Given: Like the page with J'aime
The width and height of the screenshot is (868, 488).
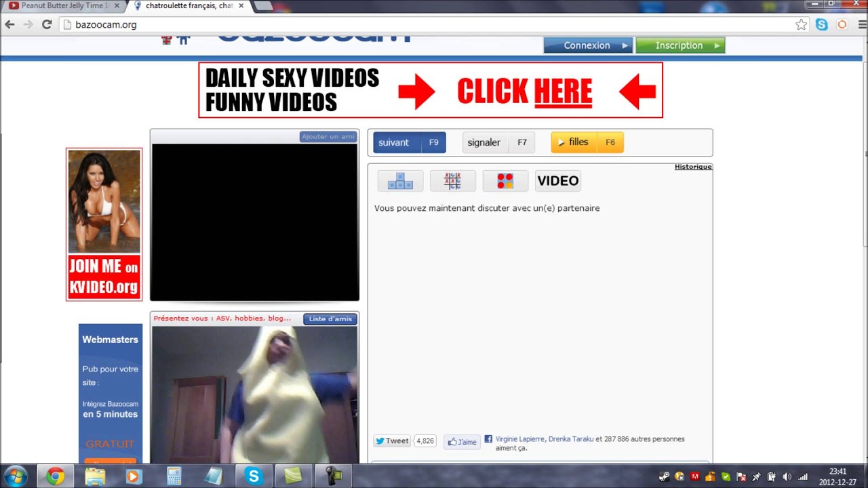Looking at the screenshot, I should pyautogui.click(x=462, y=442).
